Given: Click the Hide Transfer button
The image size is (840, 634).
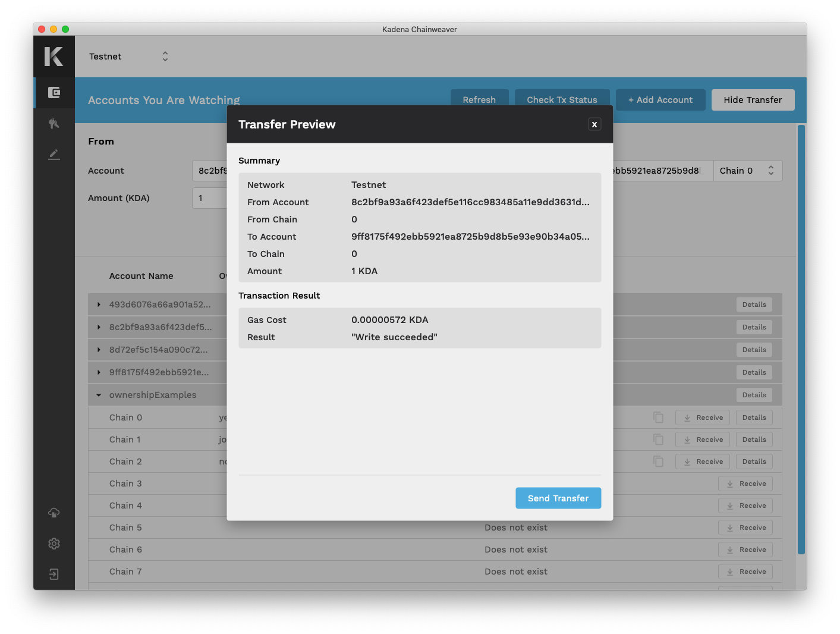Looking at the screenshot, I should 753,100.
